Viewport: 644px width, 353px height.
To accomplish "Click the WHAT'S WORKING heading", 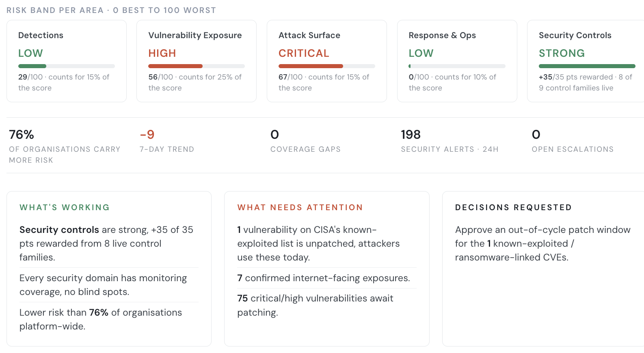I will [x=65, y=207].
